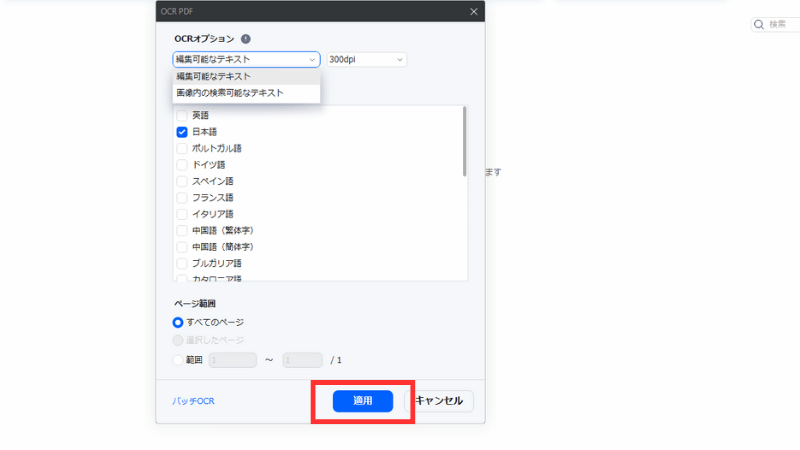The image size is (800, 450).
Task: Enable the ブルガリア語 checkbox
Action: pyautogui.click(x=182, y=263)
